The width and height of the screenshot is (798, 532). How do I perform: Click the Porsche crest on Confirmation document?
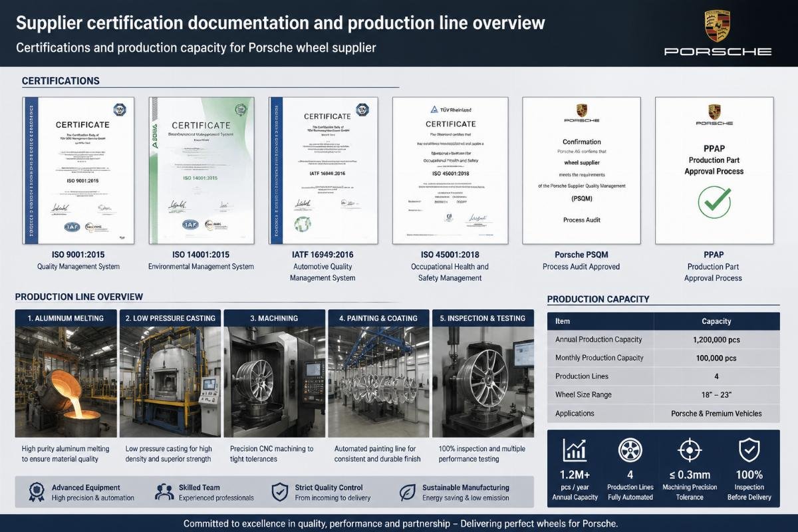pyautogui.click(x=581, y=110)
